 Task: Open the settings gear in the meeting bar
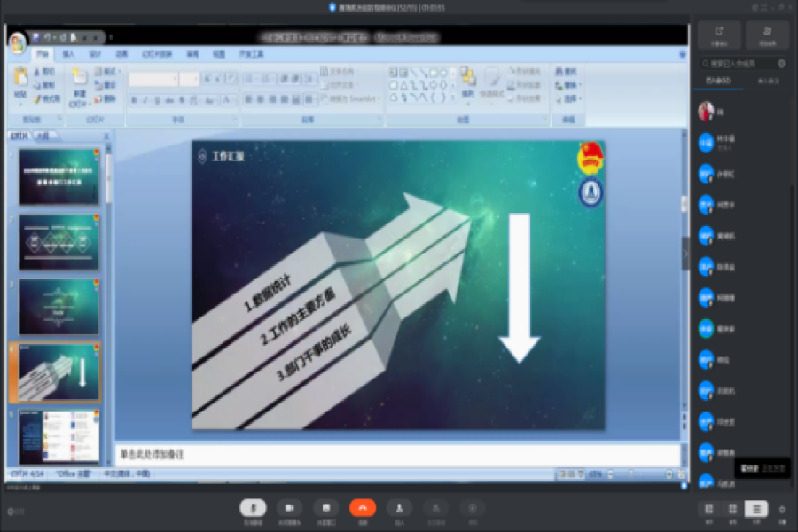tap(781, 509)
